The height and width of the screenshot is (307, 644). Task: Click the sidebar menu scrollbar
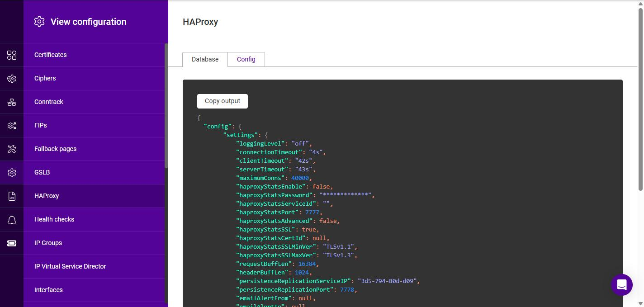pyautogui.click(x=166, y=106)
